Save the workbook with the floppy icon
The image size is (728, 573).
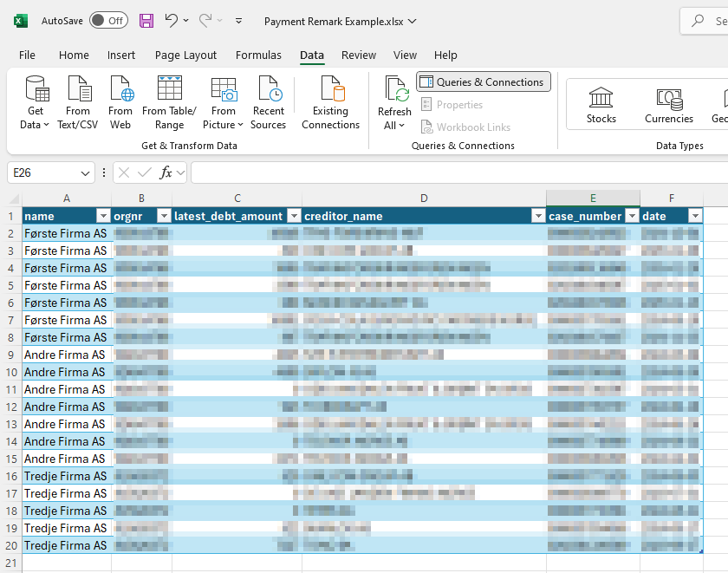[x=146, y=21]
